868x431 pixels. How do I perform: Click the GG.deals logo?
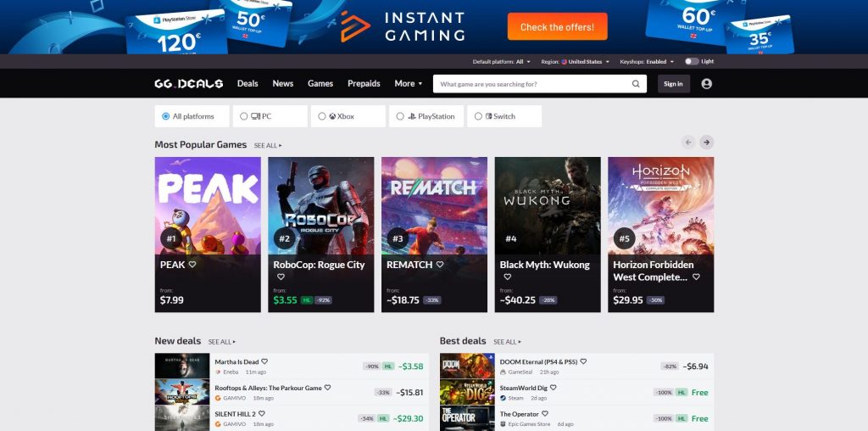tap(189, 84)
